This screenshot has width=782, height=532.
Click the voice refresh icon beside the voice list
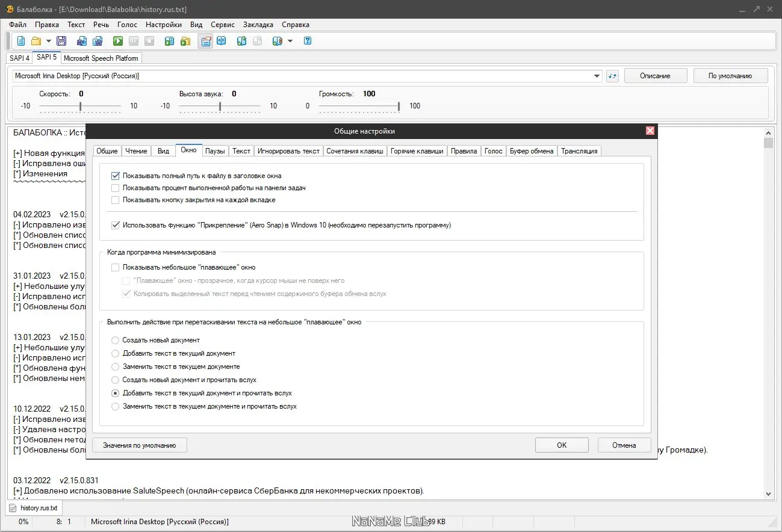tap(612, 76)
